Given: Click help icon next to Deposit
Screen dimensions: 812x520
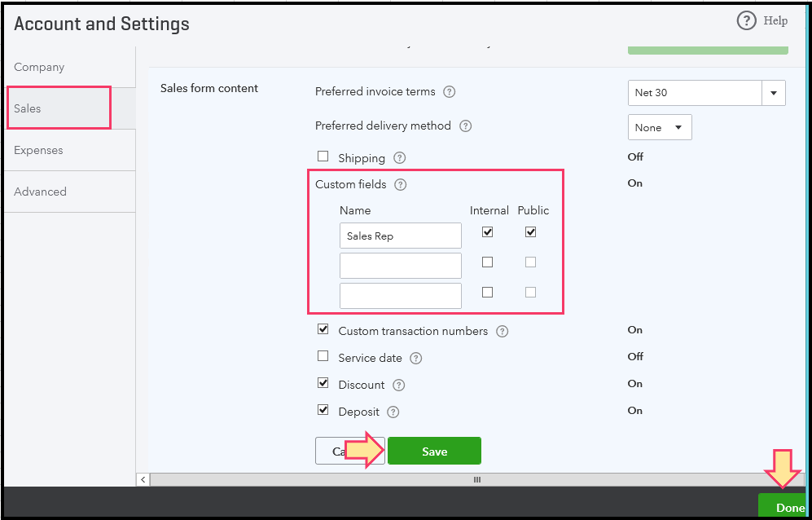Looking at the screenshot, I should tap(393, 412).
